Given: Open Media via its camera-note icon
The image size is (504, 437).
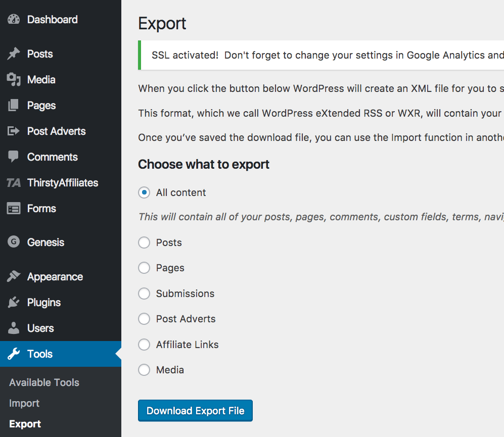Looking at the screenshot, I should tap(14, 80).
